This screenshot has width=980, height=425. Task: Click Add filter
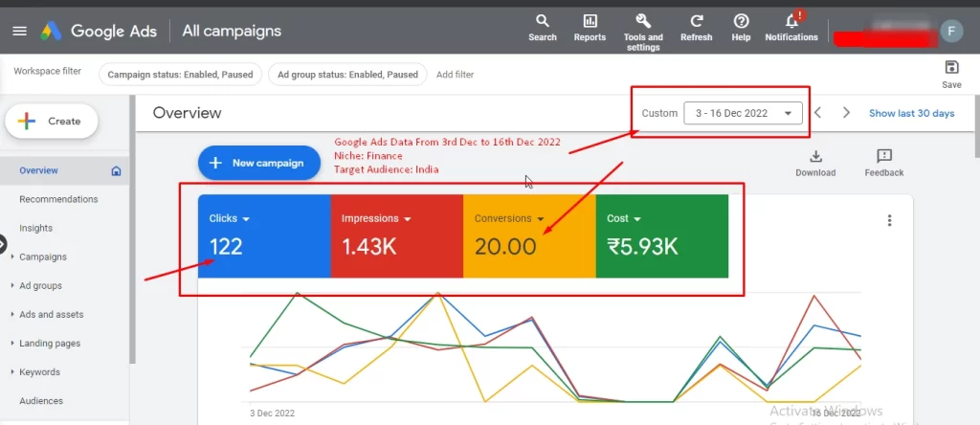coord(455,75)
